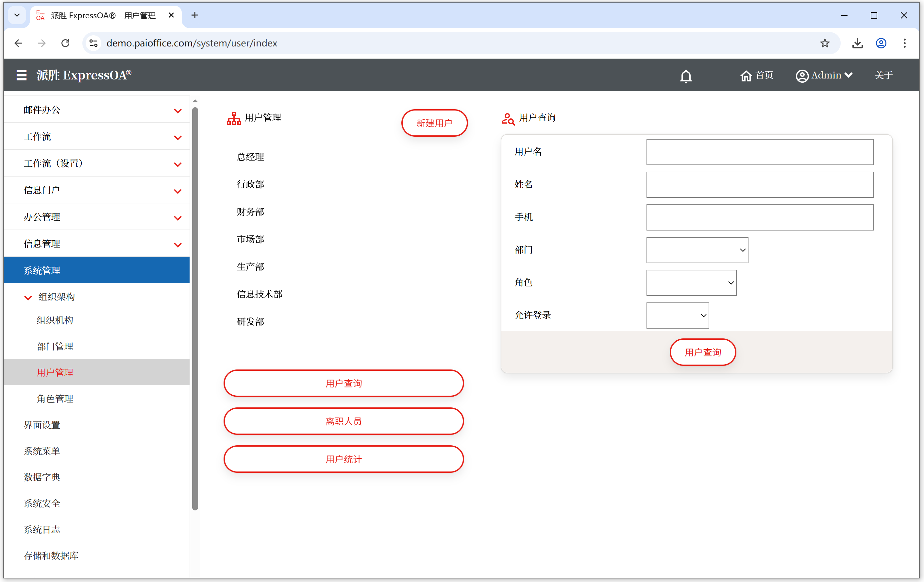Click the browser reload icon
The image size is (924, 582).
click(66, 43)
